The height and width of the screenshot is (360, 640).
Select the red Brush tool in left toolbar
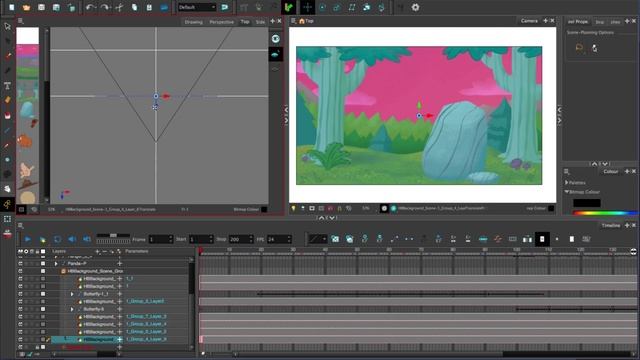point(7,56)
